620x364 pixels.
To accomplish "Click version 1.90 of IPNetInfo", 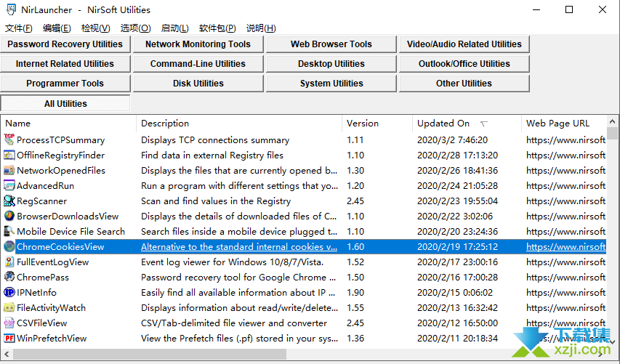I will point(355,293).
